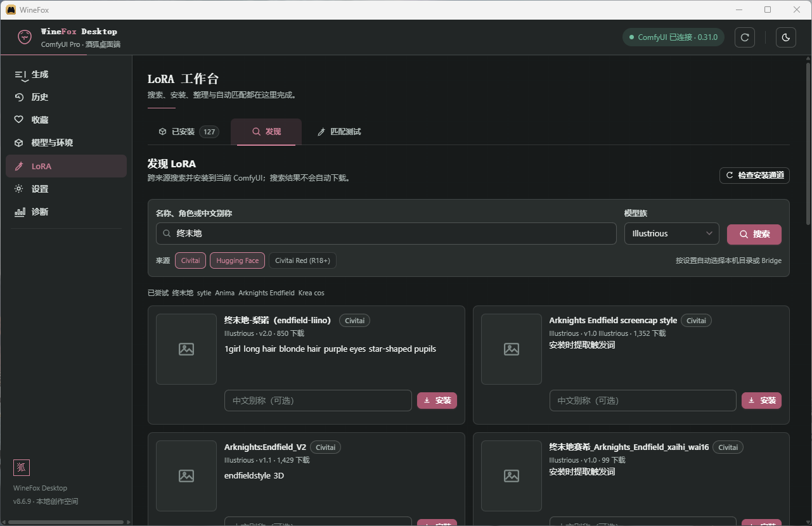
Task: Click Civitai badge on 终末地赛希 card
Action: pos(728,447)
